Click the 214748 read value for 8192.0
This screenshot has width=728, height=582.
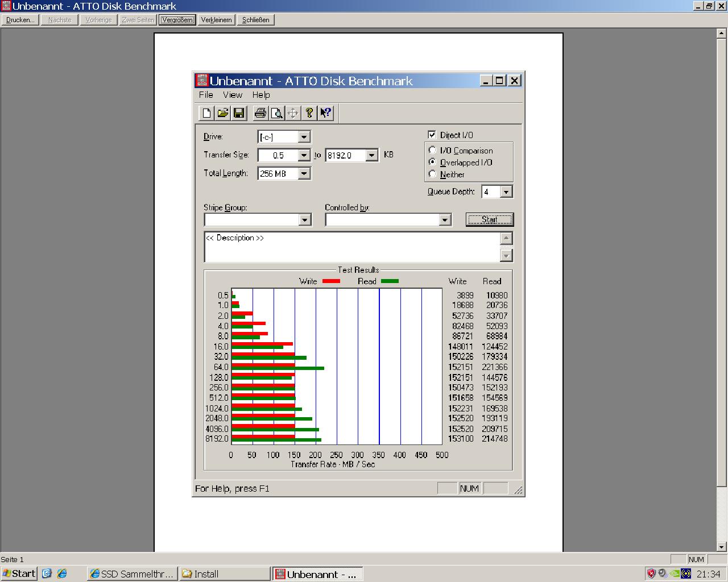coord(494,439)
